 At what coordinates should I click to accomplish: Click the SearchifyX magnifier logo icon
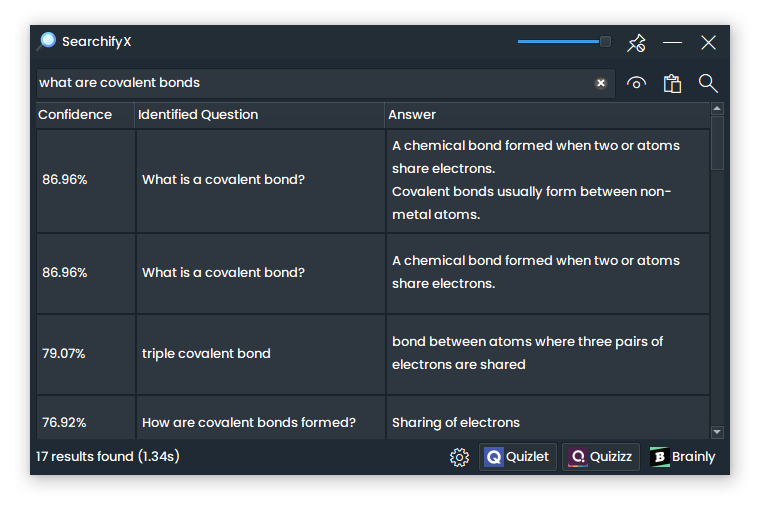[x=47, y=42]
